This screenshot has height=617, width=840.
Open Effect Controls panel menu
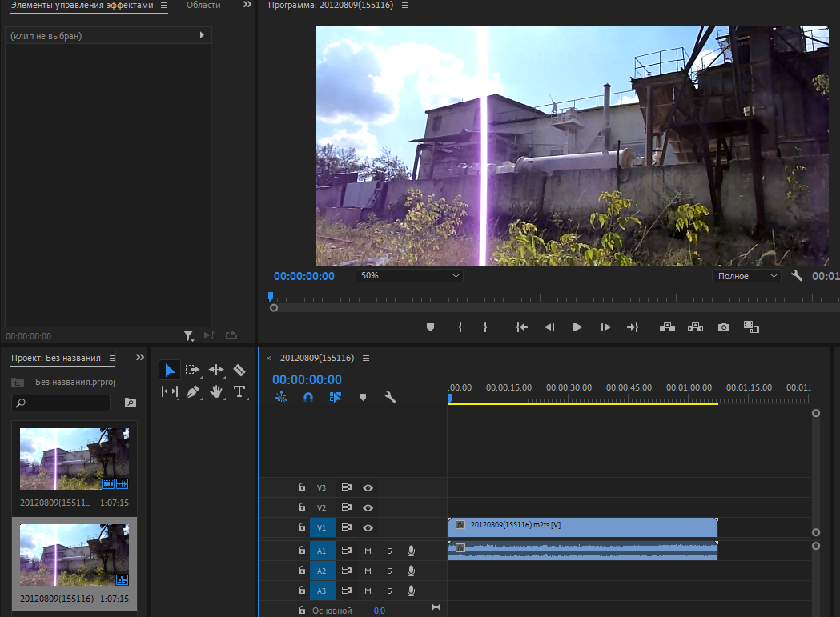(164, 6)
